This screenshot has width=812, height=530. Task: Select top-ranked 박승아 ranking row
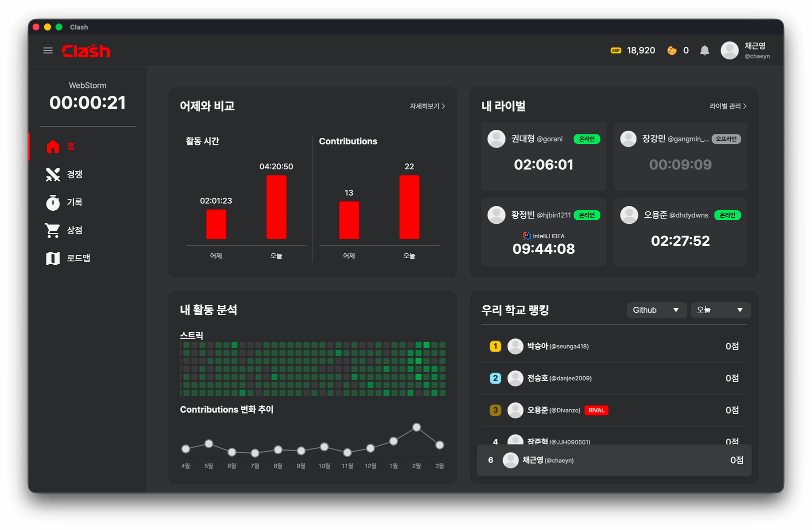coord(613,346)
